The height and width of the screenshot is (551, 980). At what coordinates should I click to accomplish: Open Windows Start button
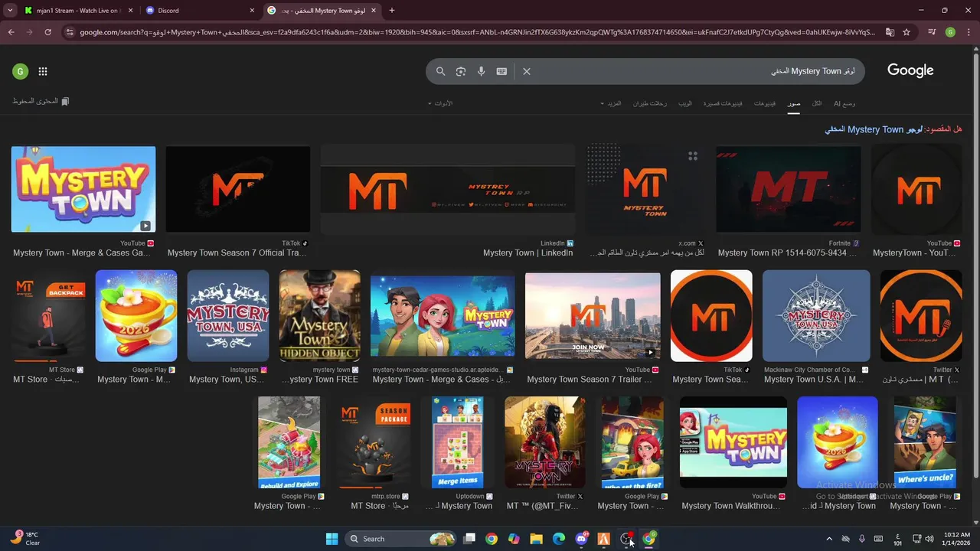pos(332,539)
